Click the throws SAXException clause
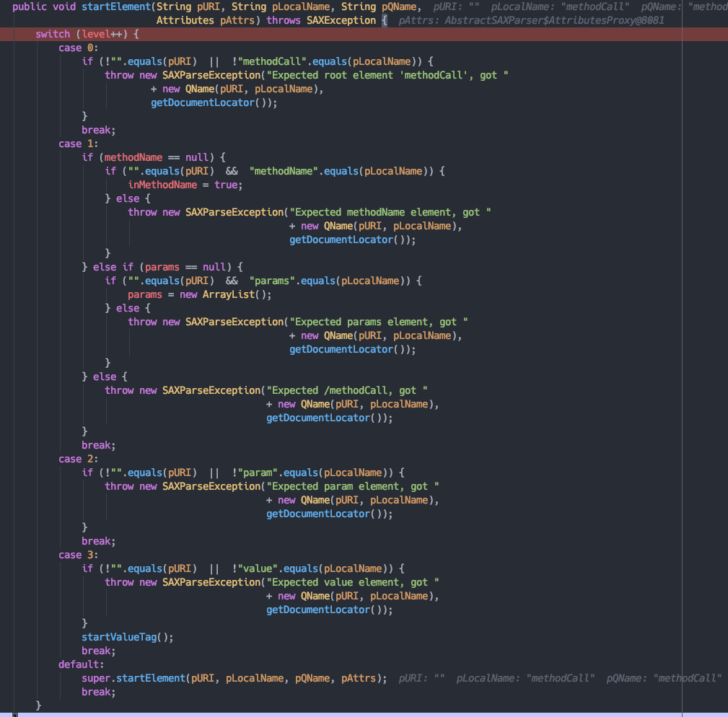Image resolution: width=728 pixels, height=717 pixels. pyautogui.click(x=321, y=20)
